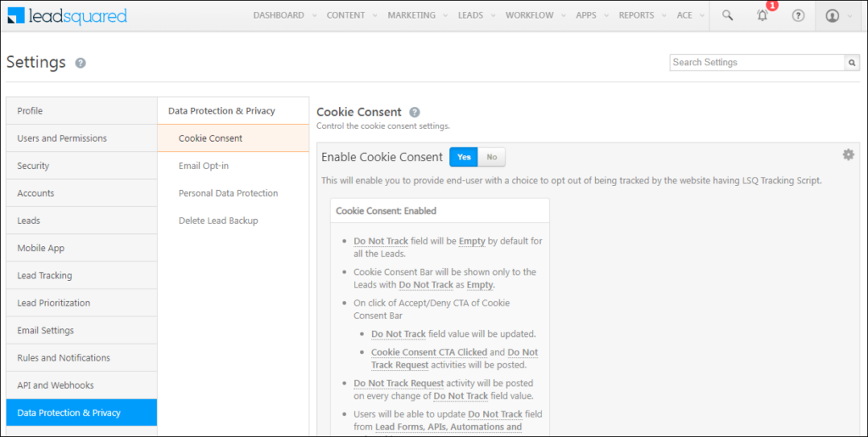The height and width of the screenshot is (437, 868).
Task: Click help icon beside Cookie Consent heading
Action: (415, 112)
